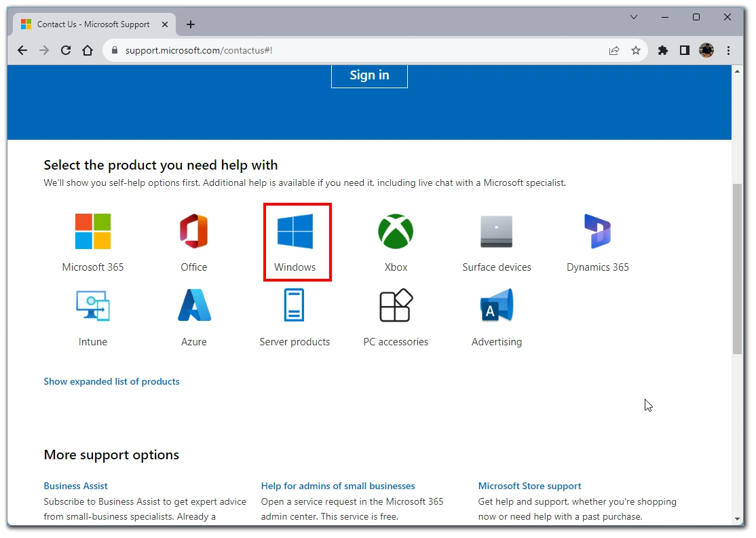Click the Azure label text
This screenshot has width=756, height=538.
[x=194, y=342]
